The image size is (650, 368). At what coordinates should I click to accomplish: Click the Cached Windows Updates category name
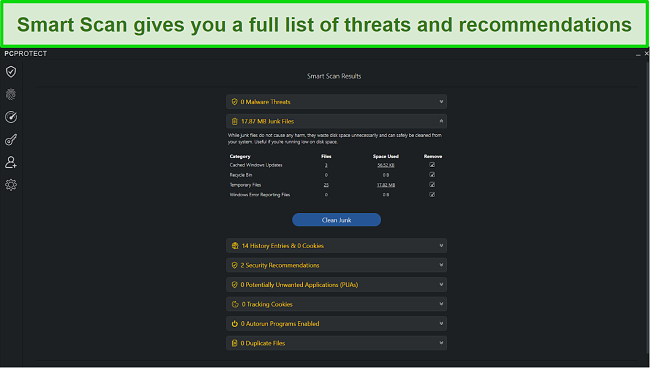pos(256,165)
